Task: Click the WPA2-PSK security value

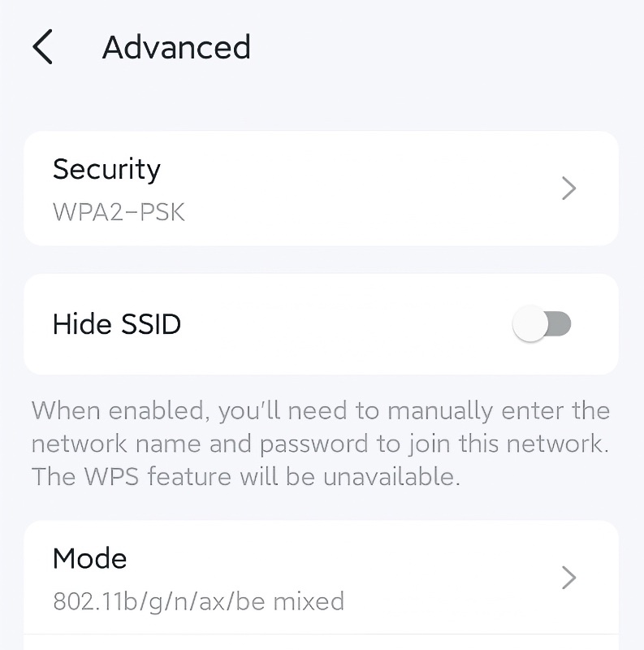Action: click(x=119, y=212)
